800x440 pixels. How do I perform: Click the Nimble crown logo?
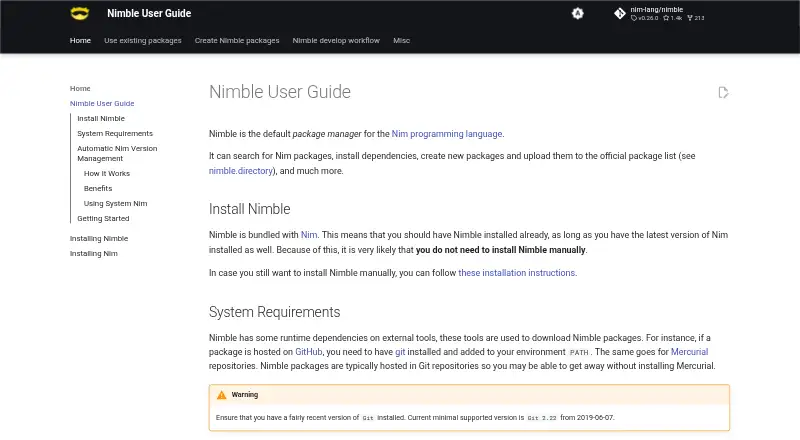coord(80,13)
